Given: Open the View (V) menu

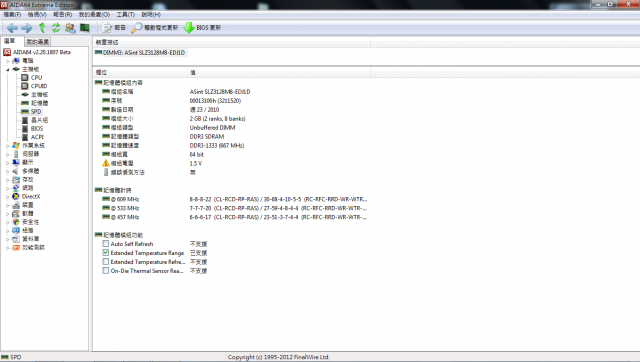Looking at the screenshot, I should point(37,15).
